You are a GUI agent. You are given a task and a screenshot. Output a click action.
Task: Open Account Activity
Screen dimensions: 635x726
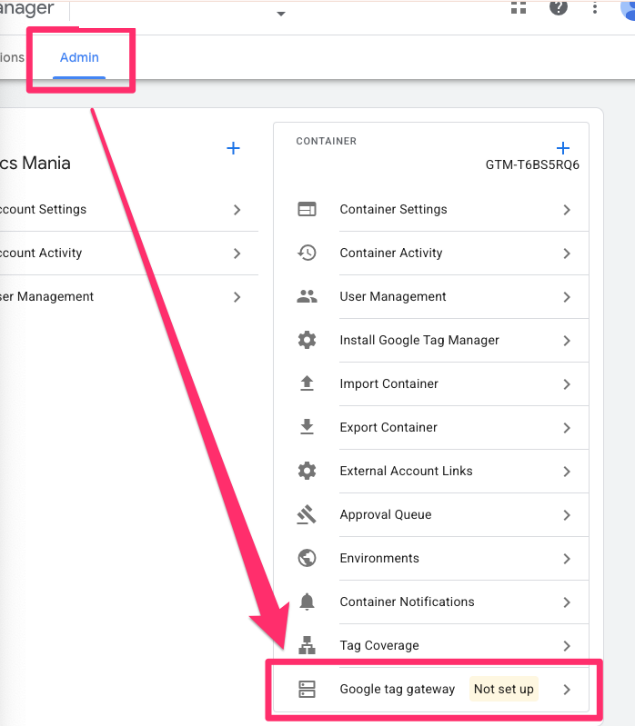(x=129, y=253)
